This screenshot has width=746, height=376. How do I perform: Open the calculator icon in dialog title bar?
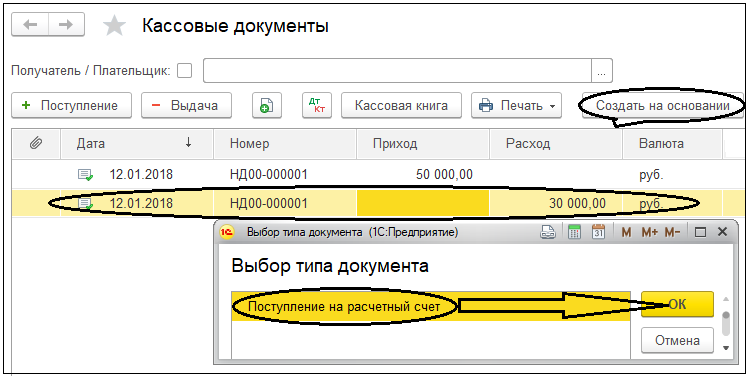[574, 232]
